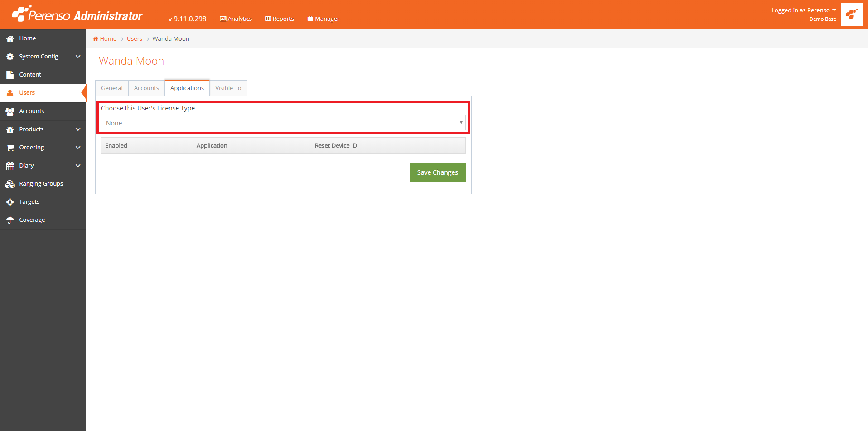Click the breadcrumb Home house icon
This screenshot has width=868, height=431.
point(96,38)
